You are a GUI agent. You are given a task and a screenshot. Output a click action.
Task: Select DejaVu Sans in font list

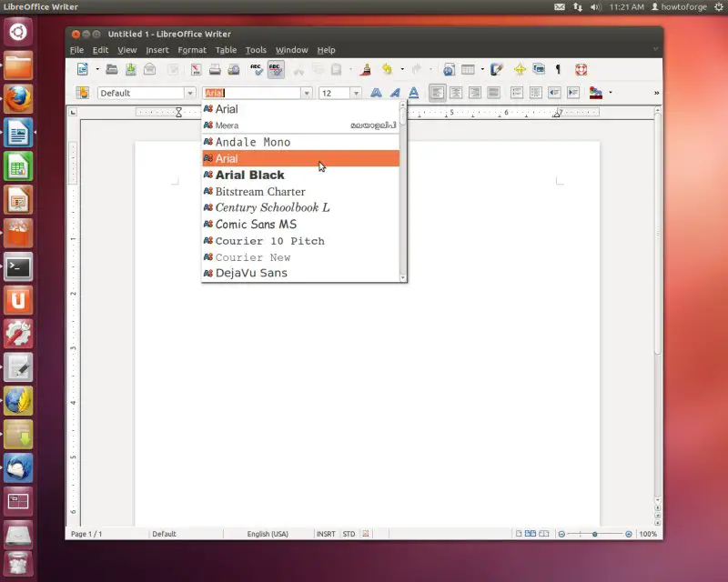(x=301, y=273)
